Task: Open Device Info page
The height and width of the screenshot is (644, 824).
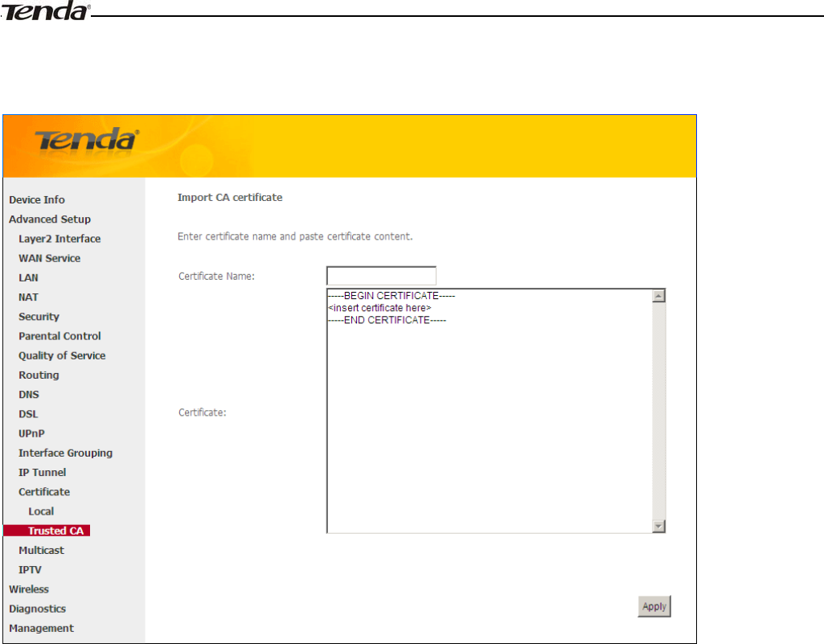Action: pyautogui.click(x=37, y=199)
